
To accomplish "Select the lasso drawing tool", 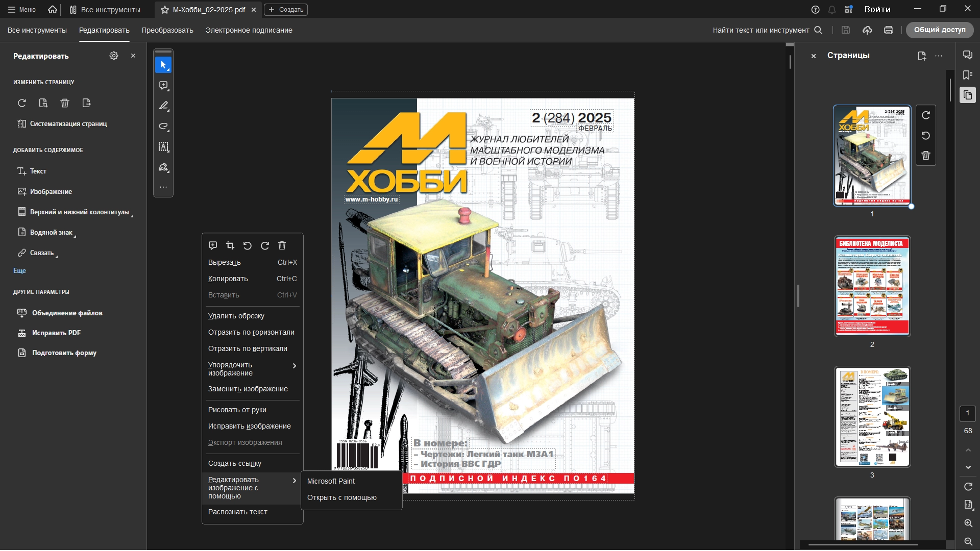I will pyautogui.click(x=163, y=127).
